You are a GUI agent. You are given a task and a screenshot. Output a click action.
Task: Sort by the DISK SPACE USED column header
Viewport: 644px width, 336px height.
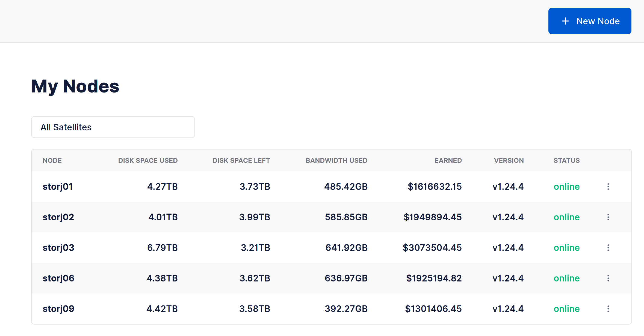click(x=148, y=160)
